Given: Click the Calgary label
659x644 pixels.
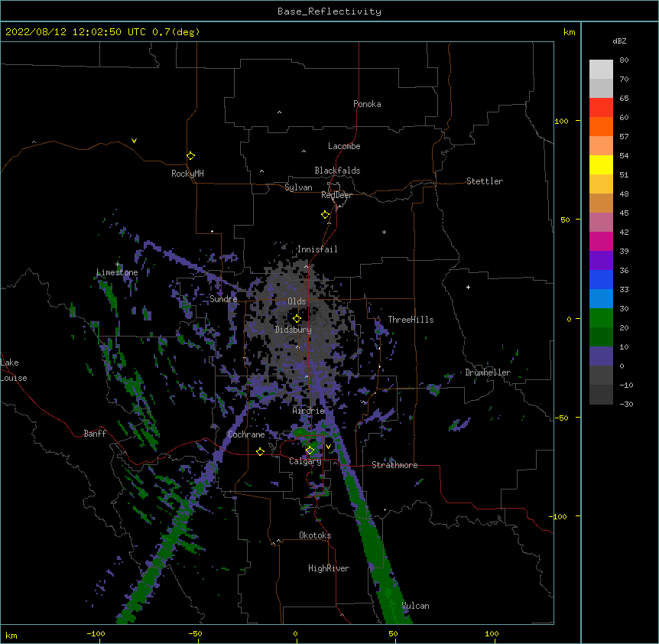Looking at the screenshot, I should (305, 461).
